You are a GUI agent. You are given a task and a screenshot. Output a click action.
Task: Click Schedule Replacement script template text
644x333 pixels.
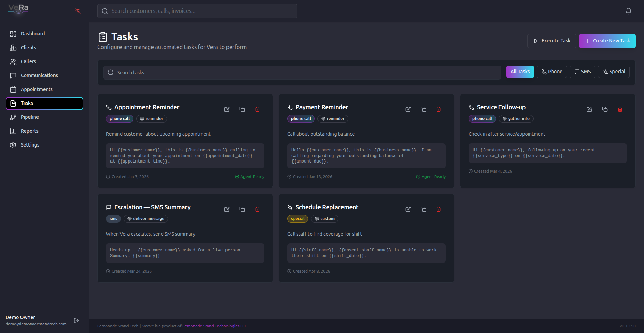(366, 253)
